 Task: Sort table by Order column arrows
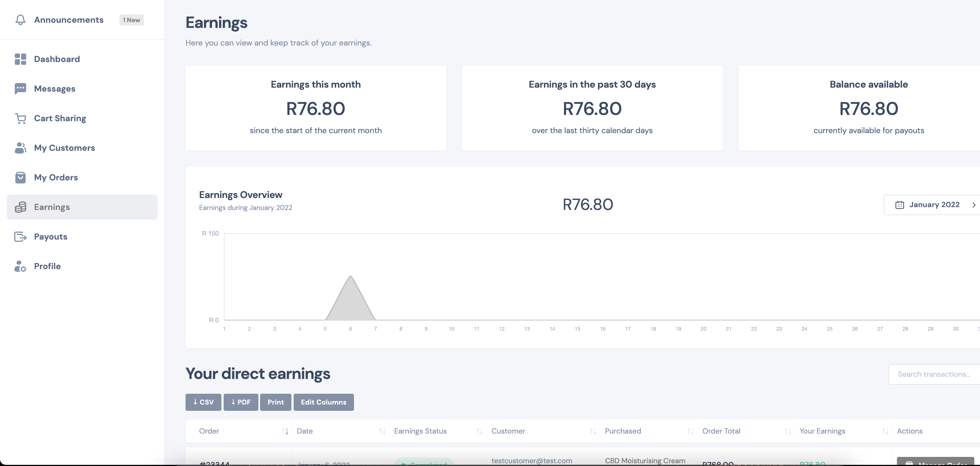tap(285, 431)
